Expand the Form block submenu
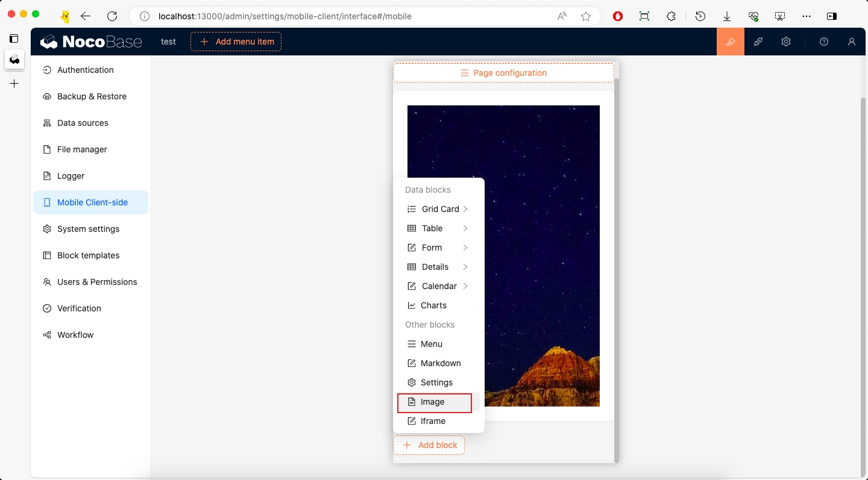Screen dimensions: 868x480 (438, 248)
